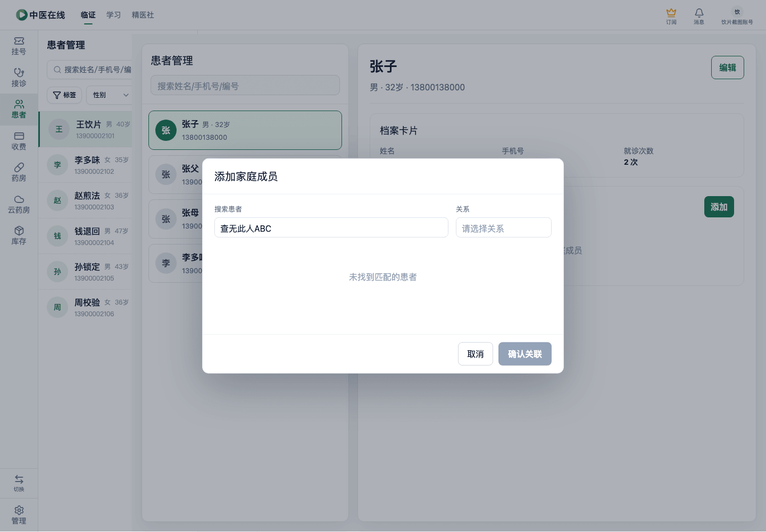Image resolution: width=766 pixels, height=532 pixels.
Task: Click the 确认关联 button
Action: click(525, 354)
